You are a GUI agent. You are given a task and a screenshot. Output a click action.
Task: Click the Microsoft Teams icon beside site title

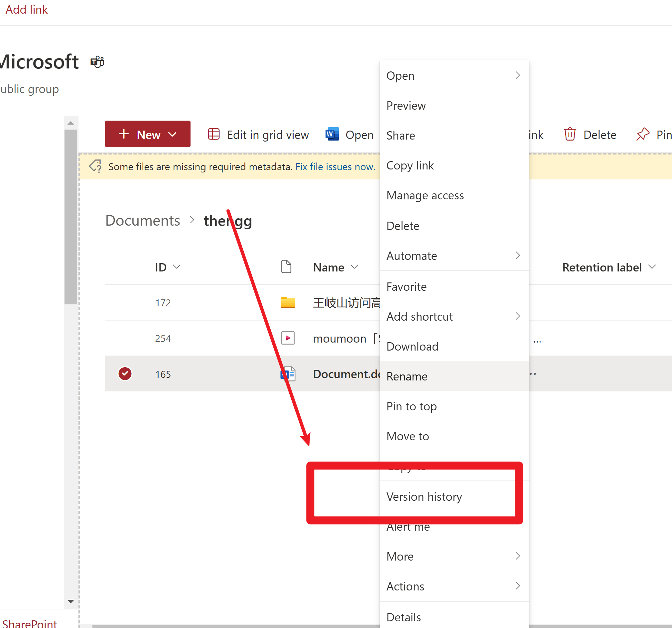[97, 62]
